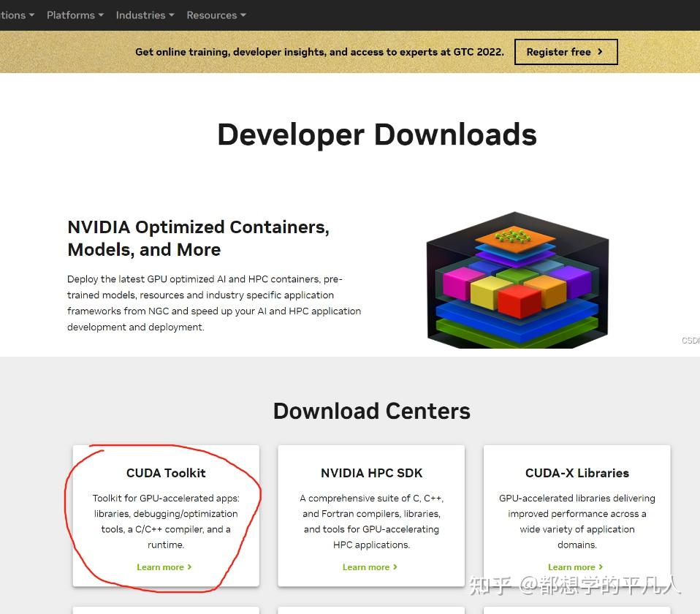Click chevron next to CUDA Toolkit Learn more

click(189, 566)
